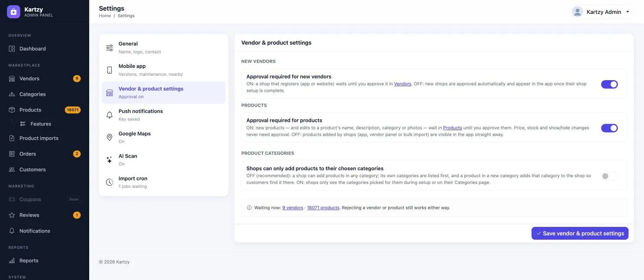Image resolution: width=644 pixels, height=280 pixels.
Task: Click the Orders list icon
Action: pos(12,154)
